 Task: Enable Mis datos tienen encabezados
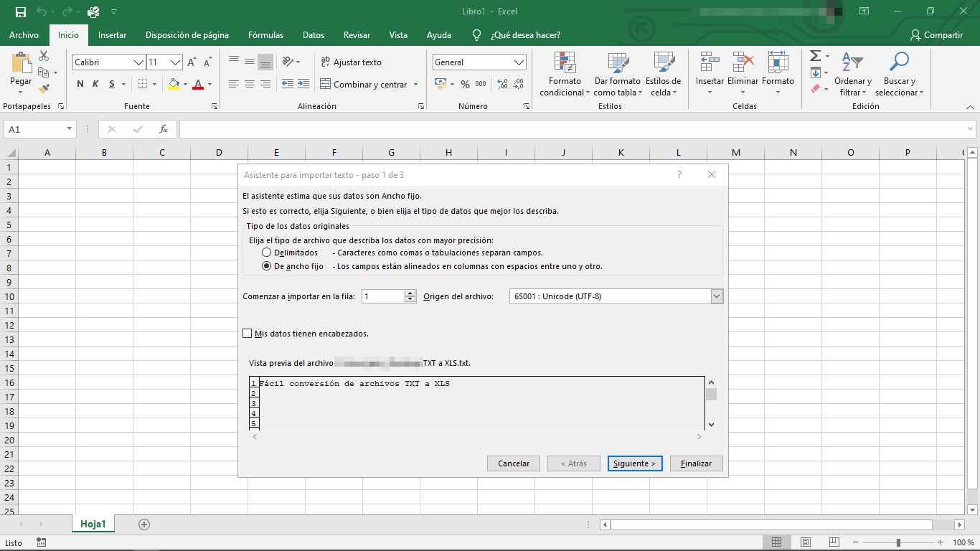(x=248, y=333)
